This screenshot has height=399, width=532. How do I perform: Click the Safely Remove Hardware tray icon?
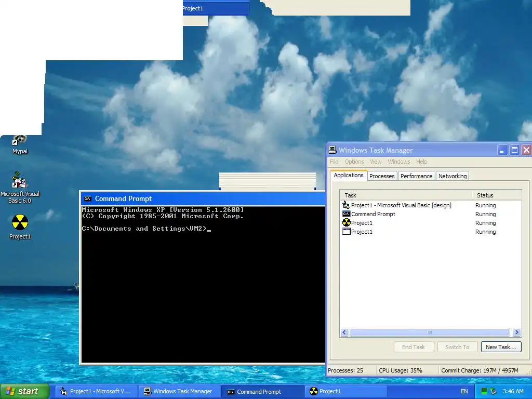(x=493, y=391)
